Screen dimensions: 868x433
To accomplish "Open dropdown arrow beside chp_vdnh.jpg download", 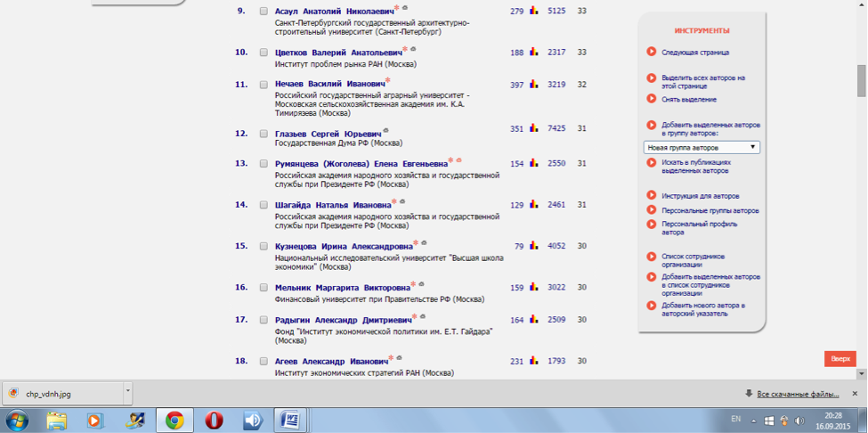I will (x=127, y=391).
